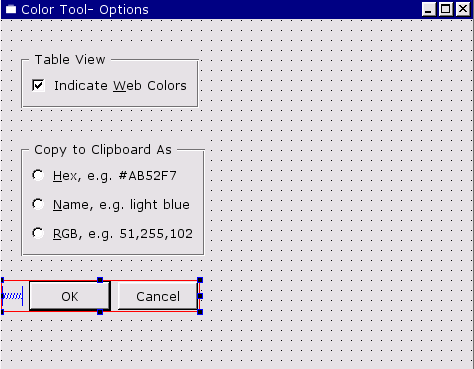This screenshot has width=474, height=369.
Task: Select the top-right corner handle of the layout
Action: (200, 280)
